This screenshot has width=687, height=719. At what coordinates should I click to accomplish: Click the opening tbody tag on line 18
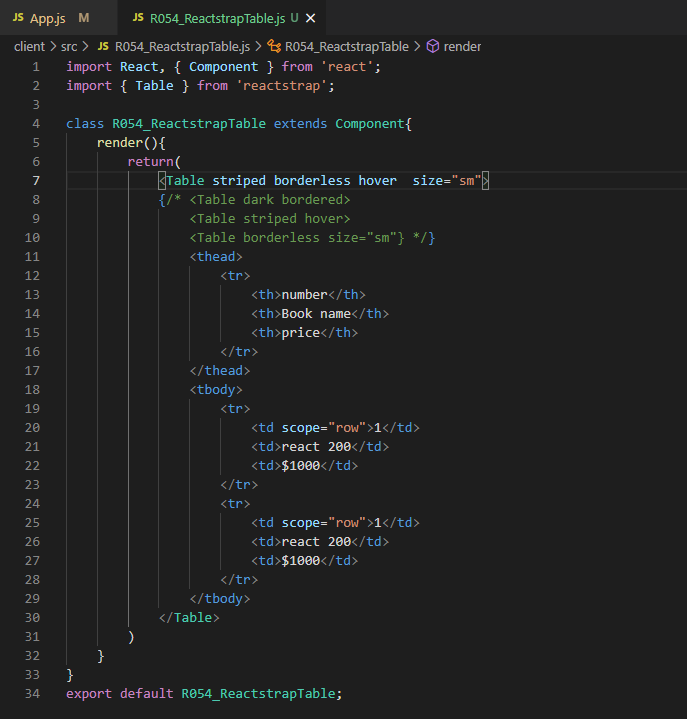coord(216,389)
